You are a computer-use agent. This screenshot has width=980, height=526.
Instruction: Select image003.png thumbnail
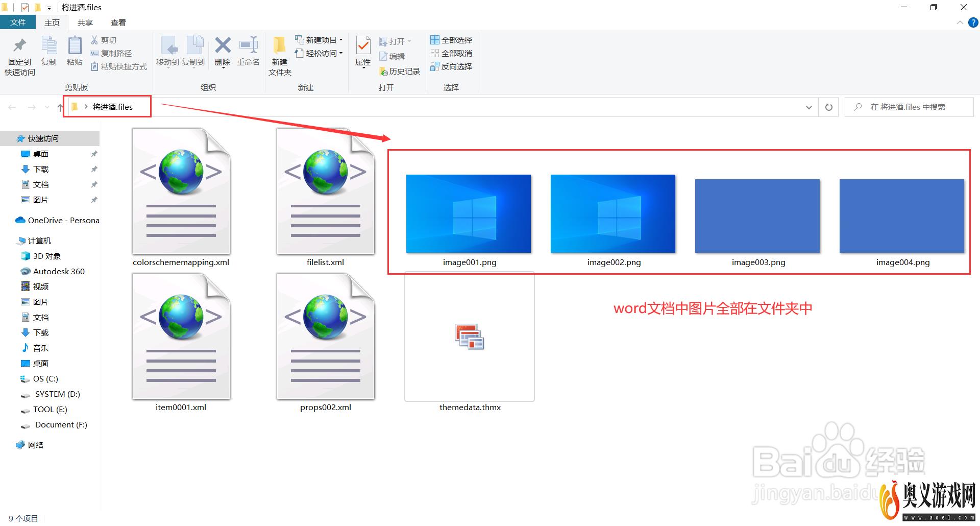757,216
